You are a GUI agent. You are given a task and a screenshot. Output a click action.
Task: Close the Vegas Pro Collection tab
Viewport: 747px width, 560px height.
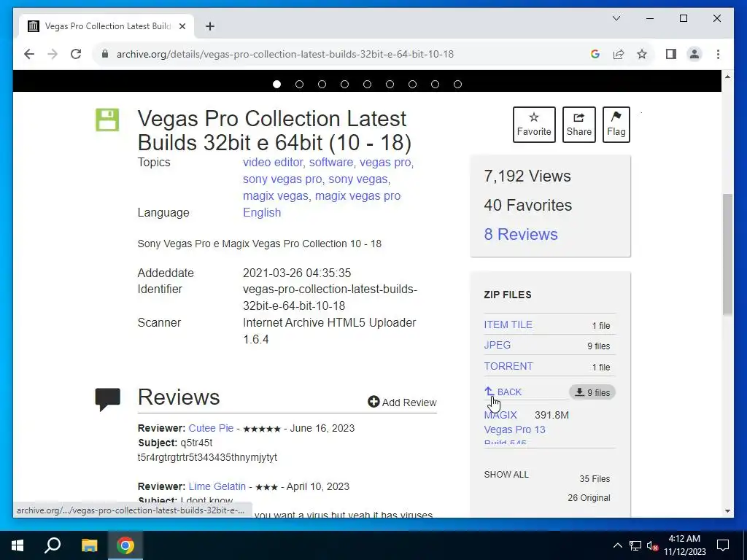[182, 26]
